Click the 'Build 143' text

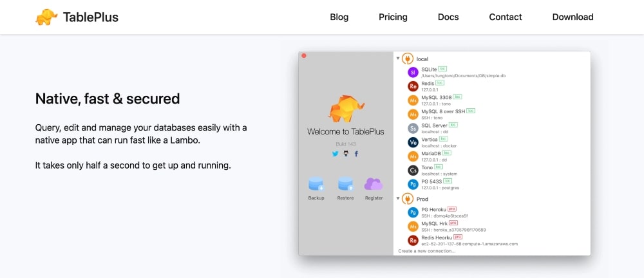(345, 144)
